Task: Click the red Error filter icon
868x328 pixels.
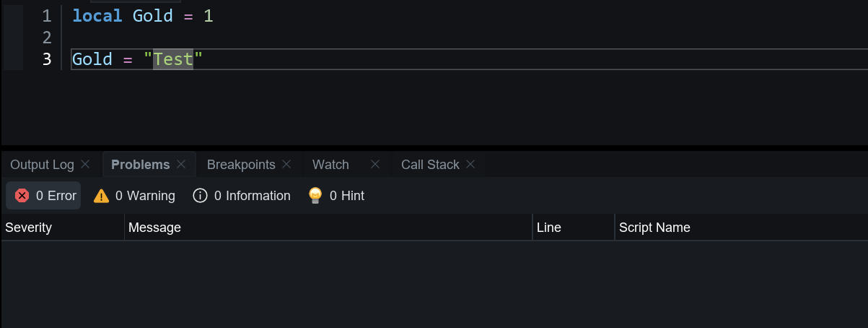Action: (x=22, y=196)
